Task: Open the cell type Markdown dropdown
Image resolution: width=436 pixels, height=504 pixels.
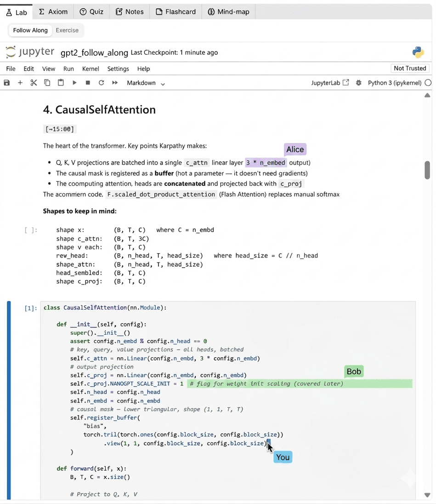Action: (146, 83)
